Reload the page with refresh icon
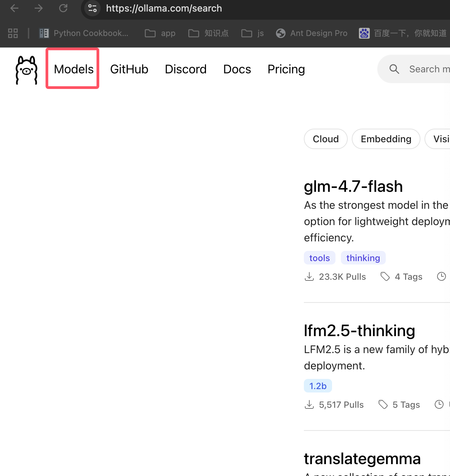The width and height of the screenshot is (450, 476). 63,8
